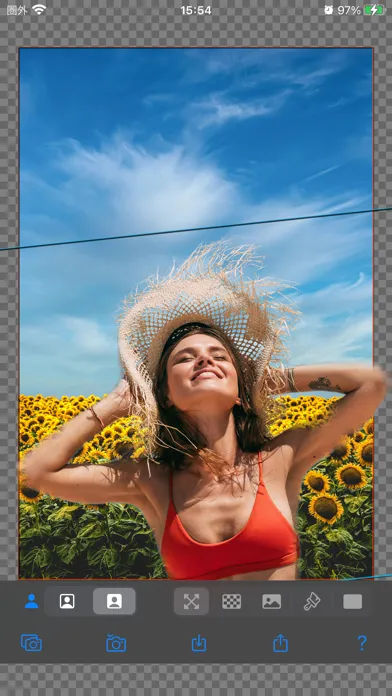The height and width of the screenshot is (696, 392).
Task: Tap the 15:54 clock in status bar
Action: (x=196, y=10)
